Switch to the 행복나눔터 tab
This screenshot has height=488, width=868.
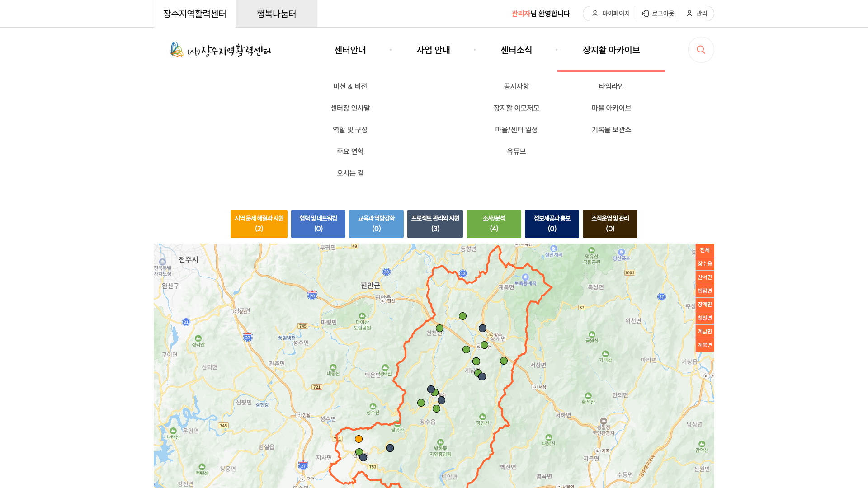tap(276, 14)
